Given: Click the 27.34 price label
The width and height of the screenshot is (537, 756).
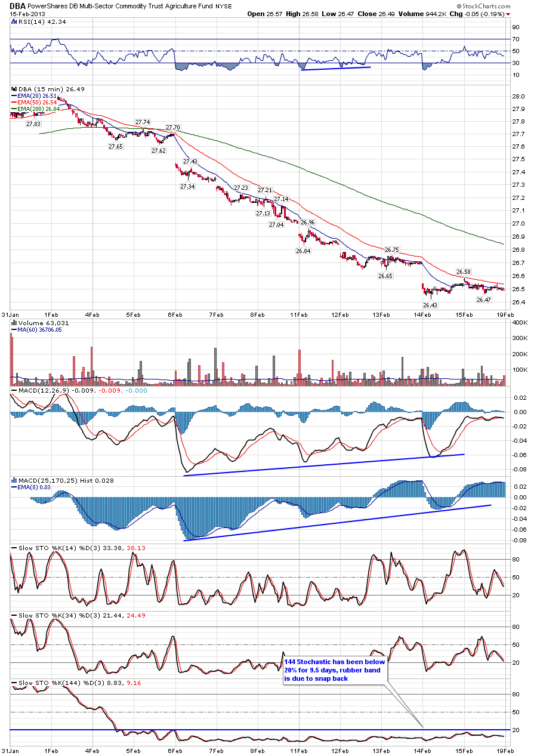Looking at the screenshot, I should [187, 187].
